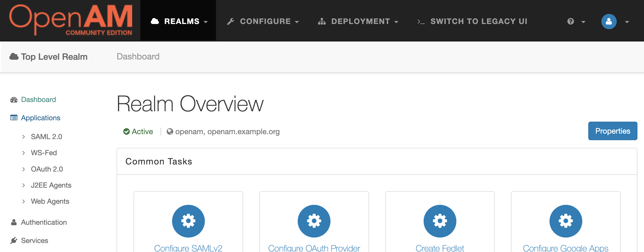644x252 pixels.
Task: Click the Configure OAuth Provider gear icon
Action: pos(314,221)
